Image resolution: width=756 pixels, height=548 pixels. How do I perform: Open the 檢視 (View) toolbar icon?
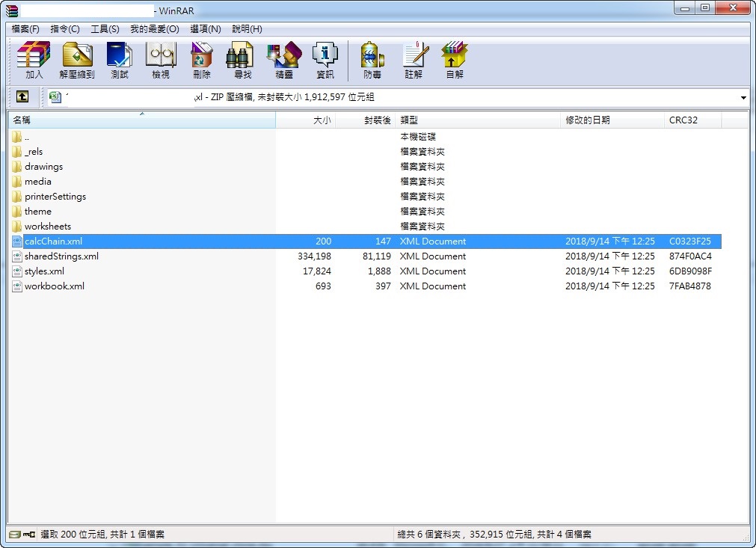(x=161, y=60)
